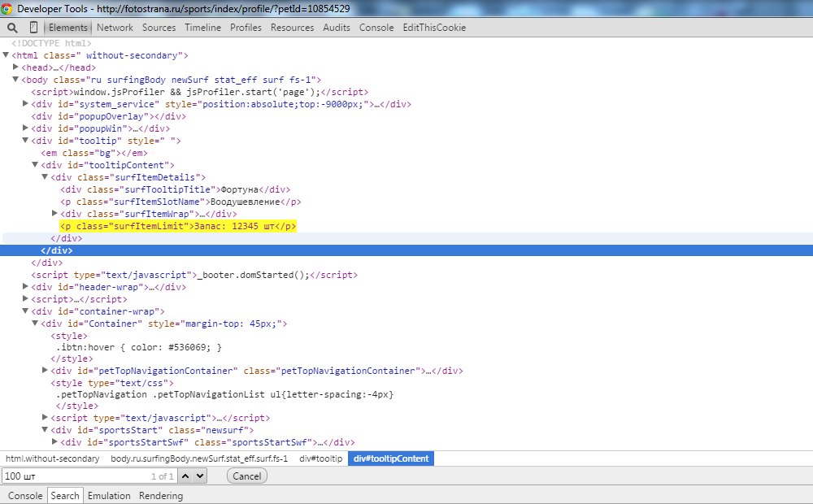Go to next search result arrow
This screenshot has height=504, width=813.
200,476
